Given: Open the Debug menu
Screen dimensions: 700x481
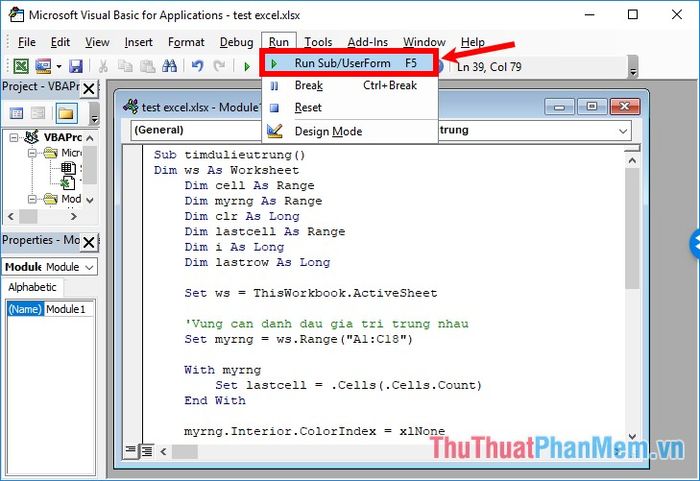Looking at the screenshot, I should 237,42.
